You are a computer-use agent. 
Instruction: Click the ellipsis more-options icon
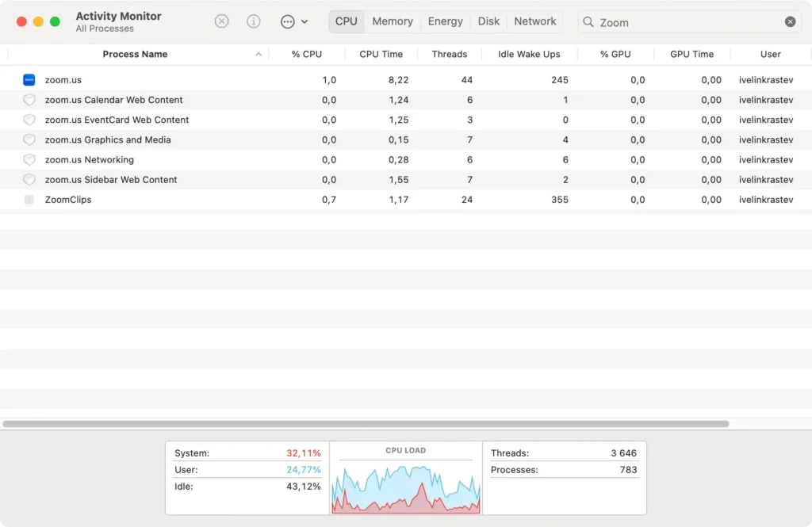(x=287, y=21)
